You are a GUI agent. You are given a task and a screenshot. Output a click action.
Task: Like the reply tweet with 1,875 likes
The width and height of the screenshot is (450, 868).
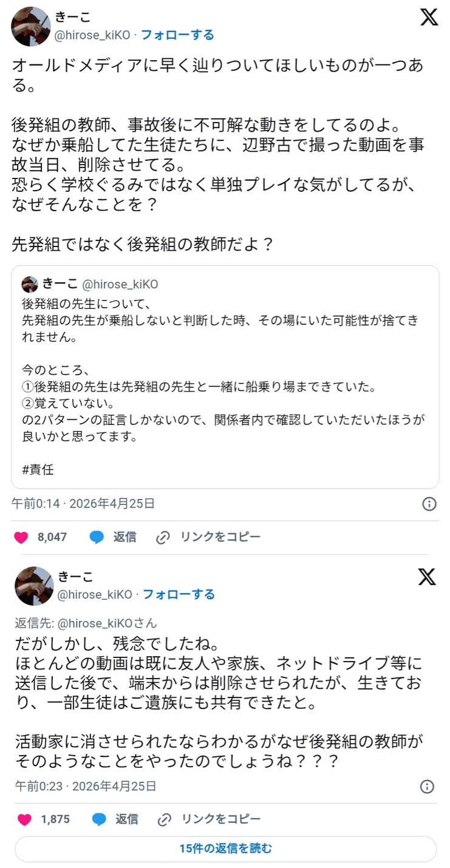point(24,819)
